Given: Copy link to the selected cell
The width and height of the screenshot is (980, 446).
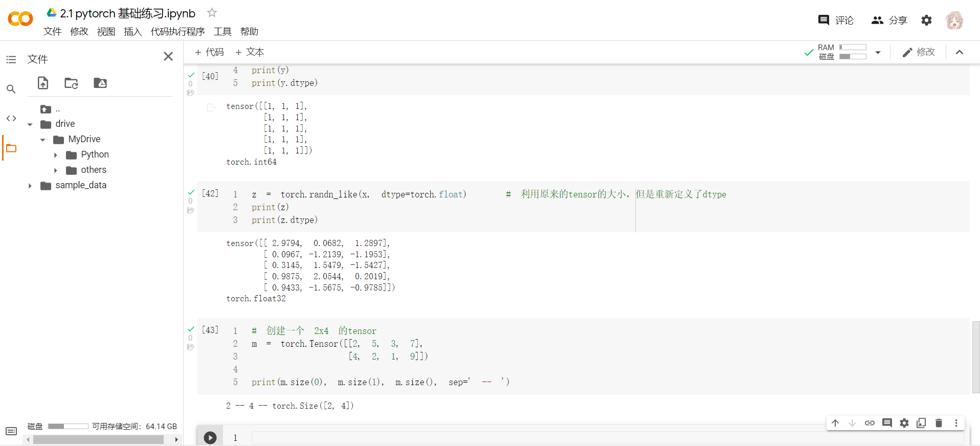Looking at the screenshot, I should [x=870, y=423].
